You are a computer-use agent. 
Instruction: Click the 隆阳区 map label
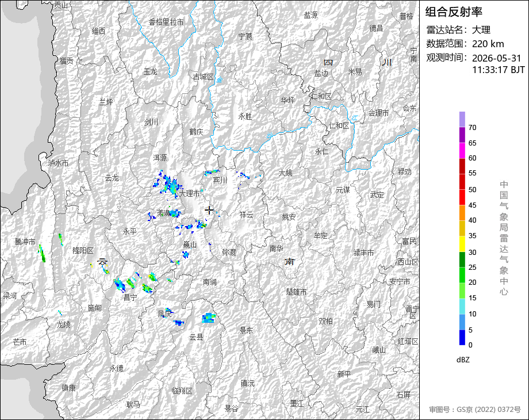[83, 250]
